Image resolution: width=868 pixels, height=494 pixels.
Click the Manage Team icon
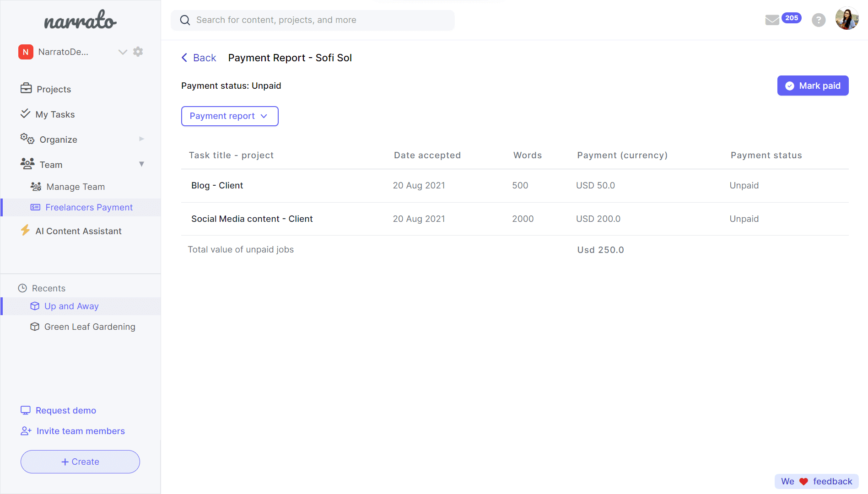pos(36,186)
